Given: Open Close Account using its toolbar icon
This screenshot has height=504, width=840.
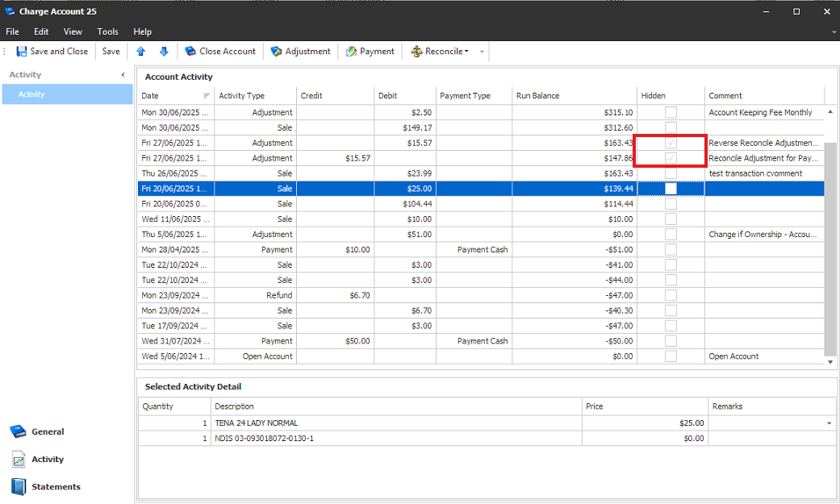Looking at the screenshot, I should coord(189,51).
